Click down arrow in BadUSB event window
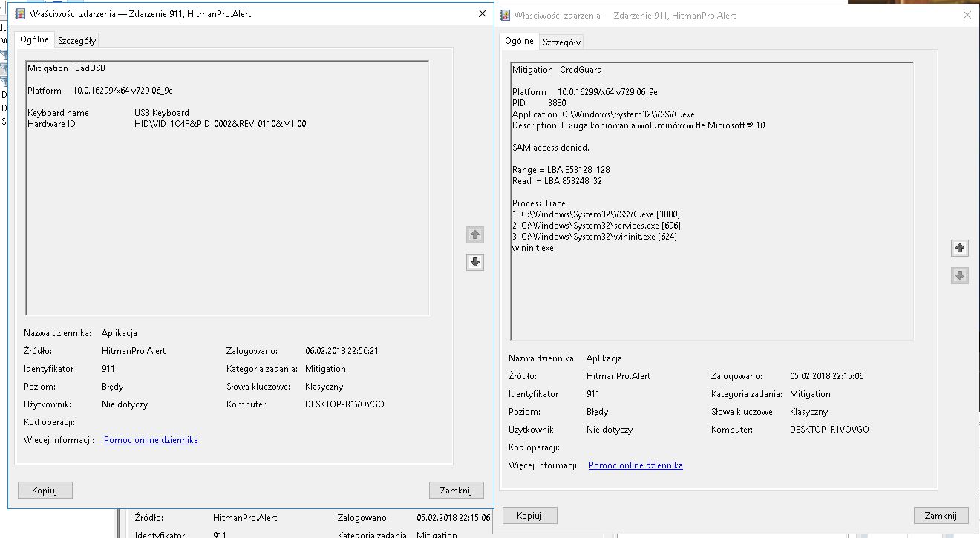 475,262
